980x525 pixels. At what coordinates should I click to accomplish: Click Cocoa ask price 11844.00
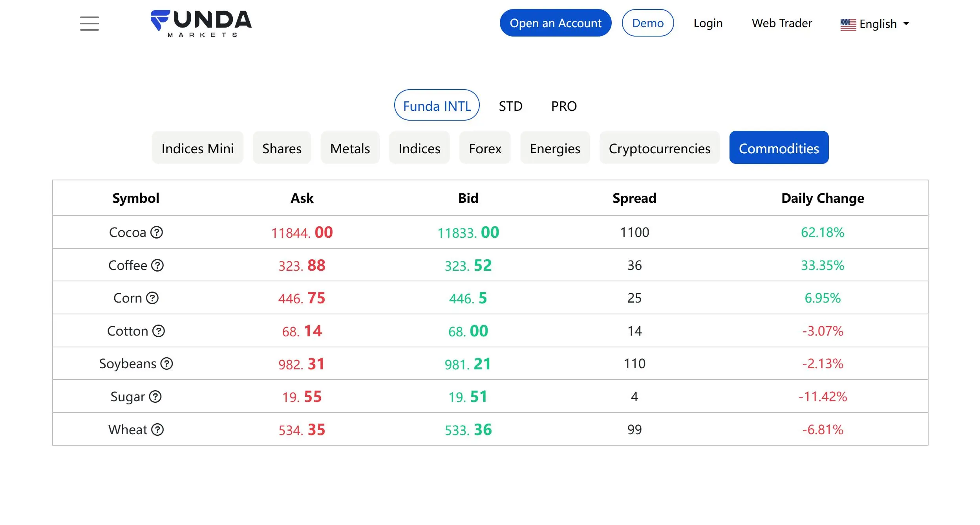point(302,233)
